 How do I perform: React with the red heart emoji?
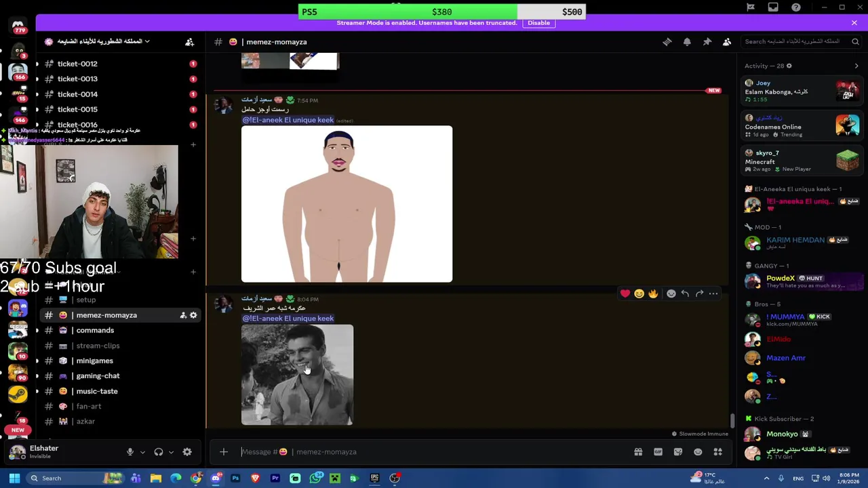point(625,293)
